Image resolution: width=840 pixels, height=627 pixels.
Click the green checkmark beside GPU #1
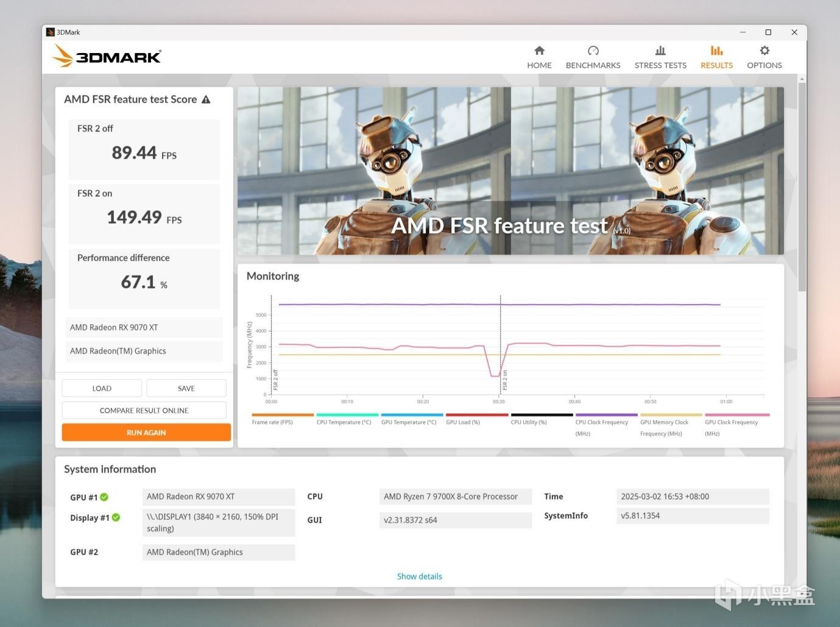click(104, 497)
